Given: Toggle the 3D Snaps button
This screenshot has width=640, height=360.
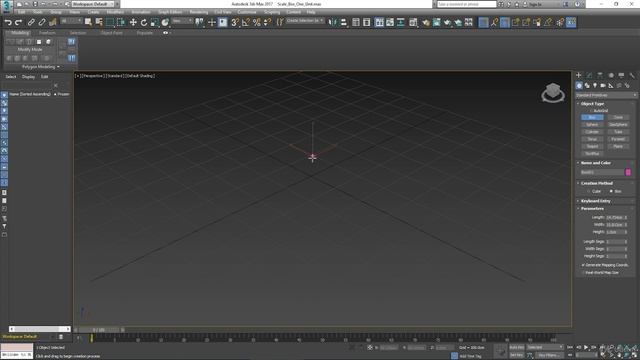Looking at the screenshot, I should (235, 22).
